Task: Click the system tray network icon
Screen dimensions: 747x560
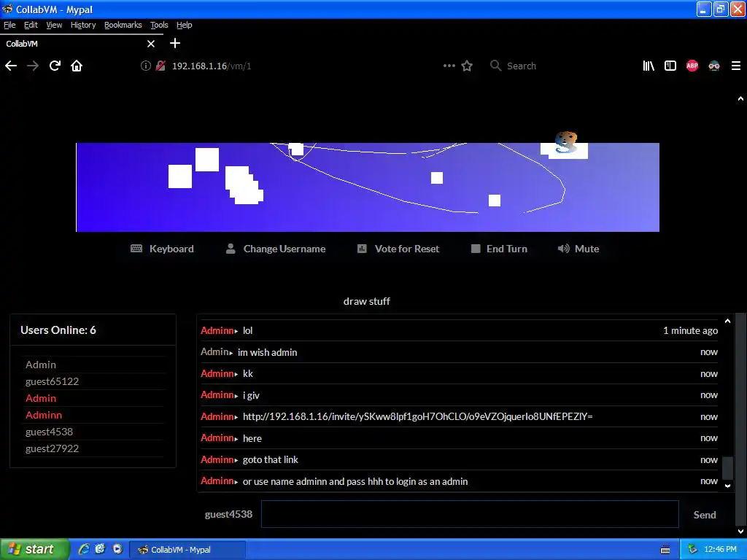Action: coord(692,550)
